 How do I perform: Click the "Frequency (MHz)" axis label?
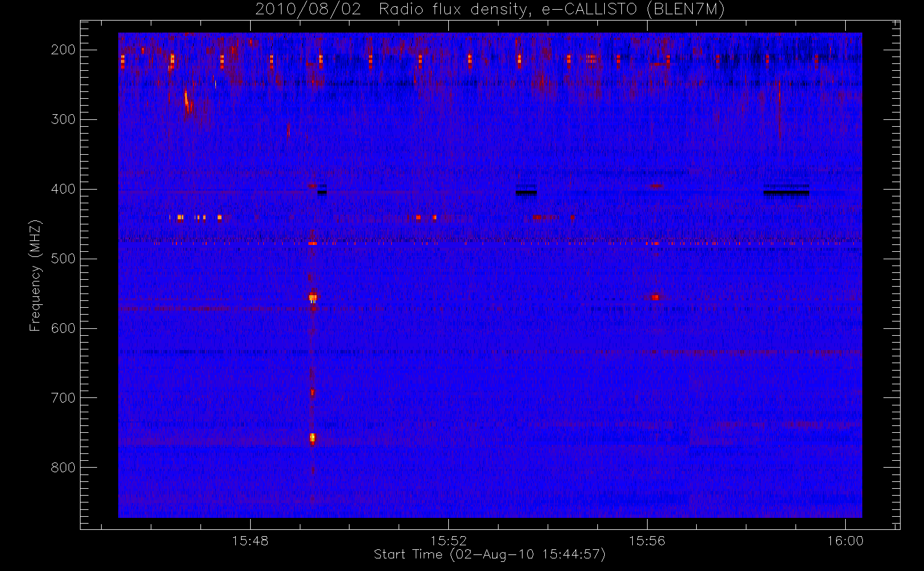pos(35,276)
